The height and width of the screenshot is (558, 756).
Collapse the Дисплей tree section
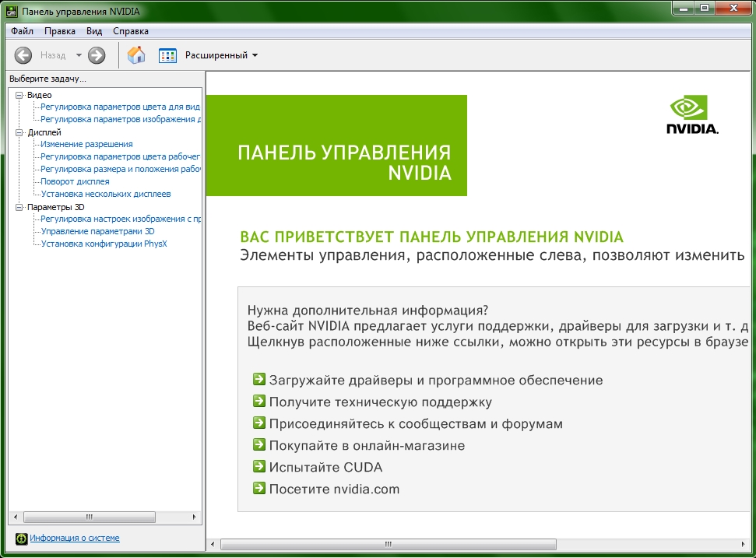click(x=19, y=132)
